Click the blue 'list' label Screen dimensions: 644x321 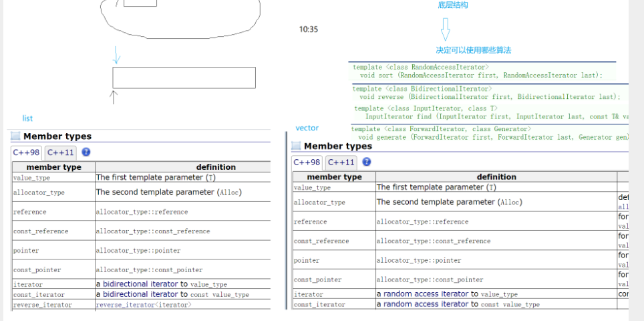tap(27, 118)
